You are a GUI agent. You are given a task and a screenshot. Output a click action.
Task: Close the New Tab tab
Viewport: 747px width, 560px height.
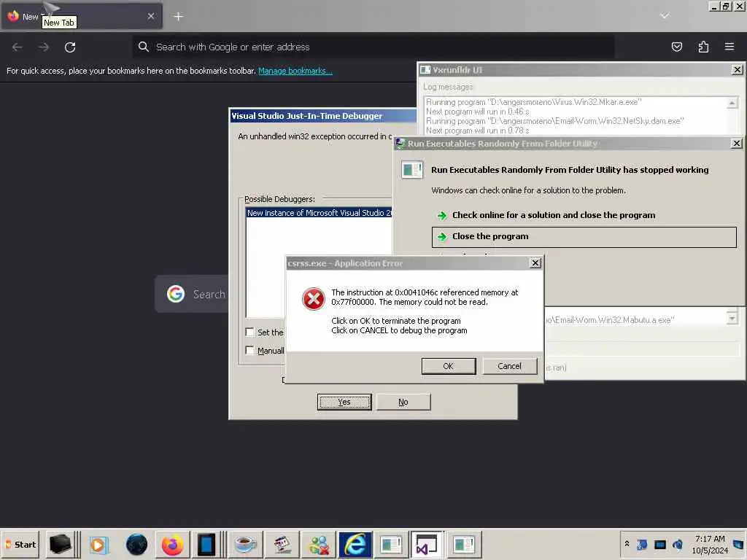[x=150, y=16]
